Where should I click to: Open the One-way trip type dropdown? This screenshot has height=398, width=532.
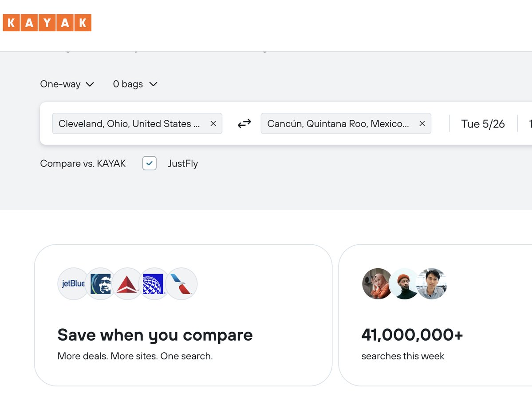pyautogui.click(x=67, y=84)
